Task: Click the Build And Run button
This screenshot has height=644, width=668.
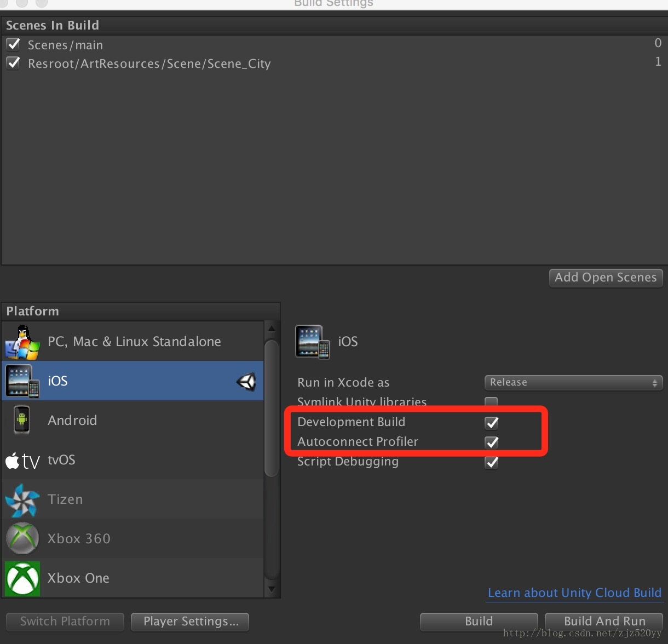Action: coord(604,622)
